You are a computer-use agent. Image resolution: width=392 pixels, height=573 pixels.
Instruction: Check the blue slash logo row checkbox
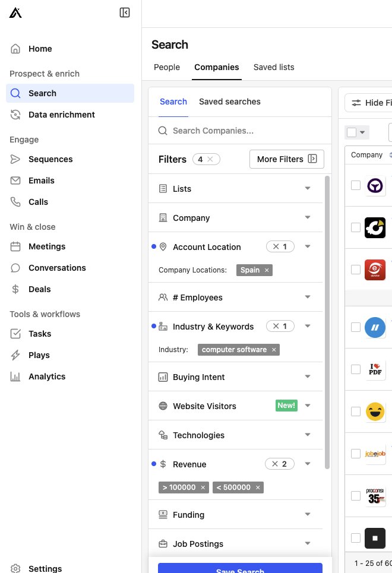tap(356, 327)
